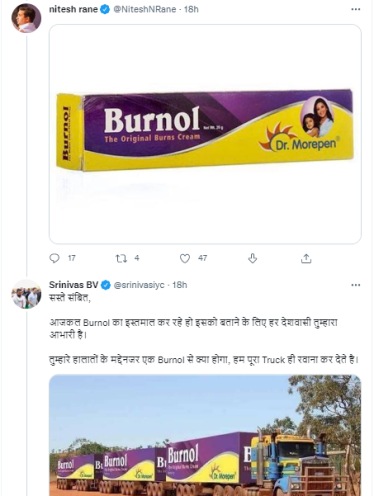374x496 pixels.
Task: Open more options menu on Srinivas BV's tweet
Action: 356,285
